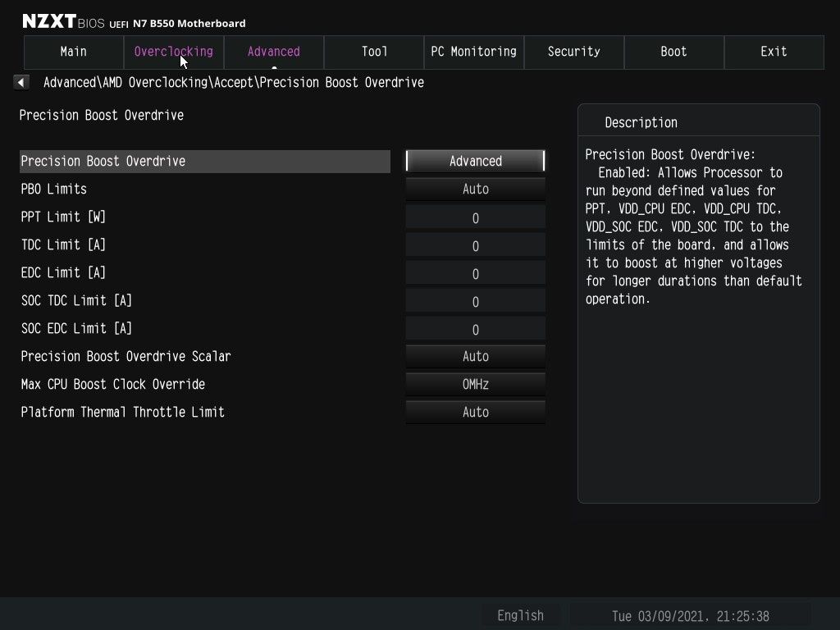Screen dimensions: 840x630
Task: Go to PC Monitoring tab
Action: [473, 52]
